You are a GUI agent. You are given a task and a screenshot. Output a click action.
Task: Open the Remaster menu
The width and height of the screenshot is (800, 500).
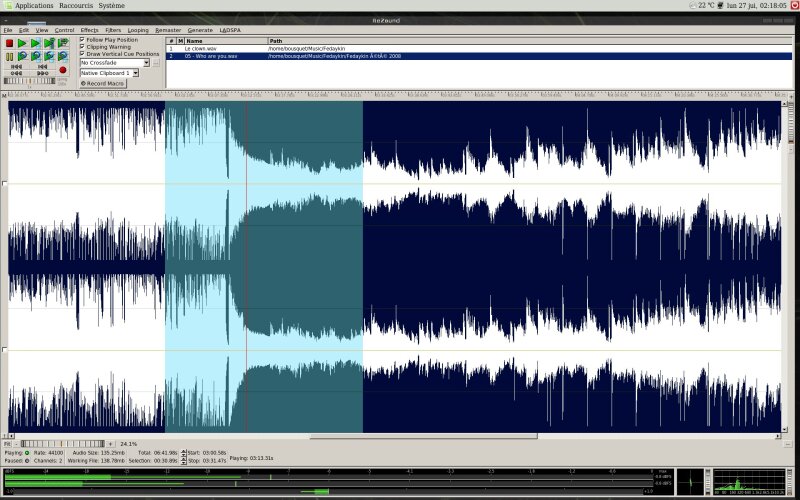point(168,30)
